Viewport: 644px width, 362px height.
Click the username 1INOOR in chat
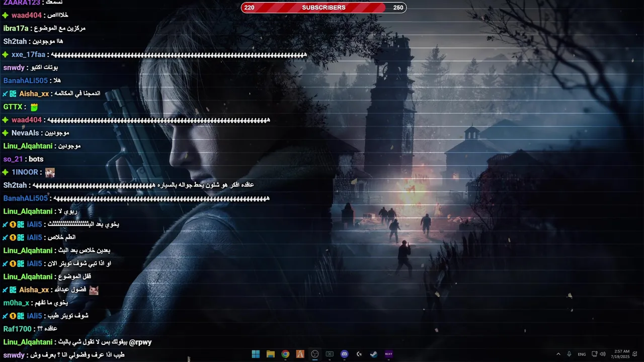25,172
